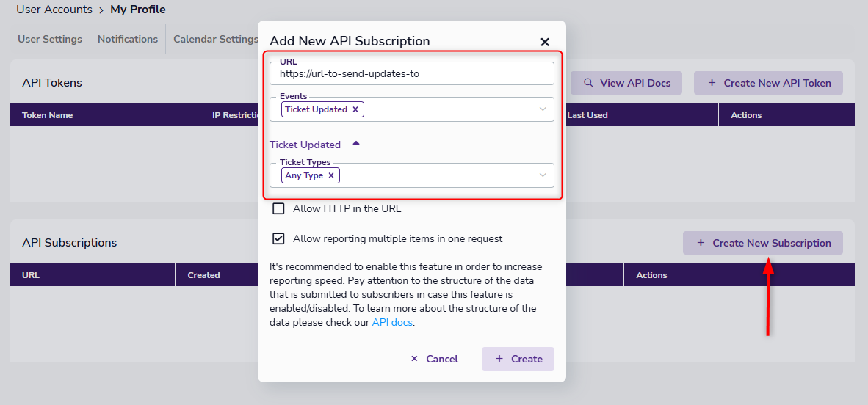Close the Add New API Subscription dialog
This screenshot has height=405, width=868.
coord(545,43)
